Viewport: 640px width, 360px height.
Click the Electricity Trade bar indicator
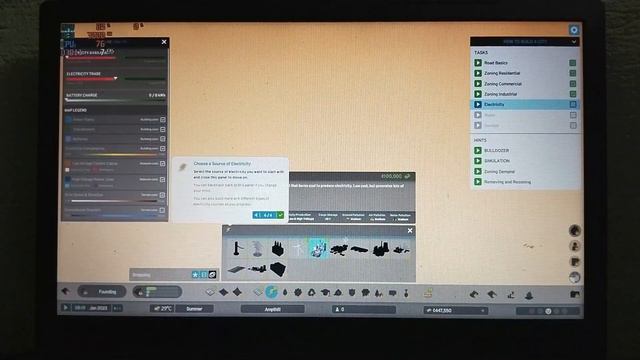point(116,79)
